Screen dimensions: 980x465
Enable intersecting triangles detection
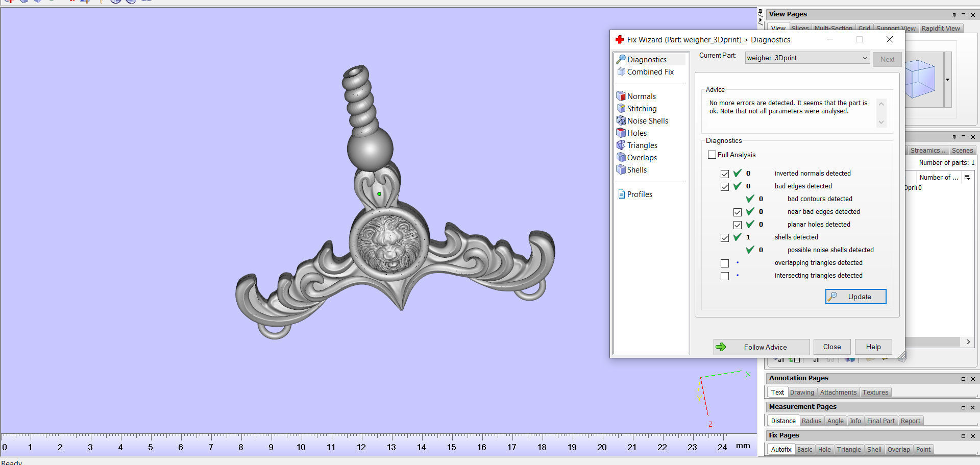pyautogui.click(x=725, y=276)
